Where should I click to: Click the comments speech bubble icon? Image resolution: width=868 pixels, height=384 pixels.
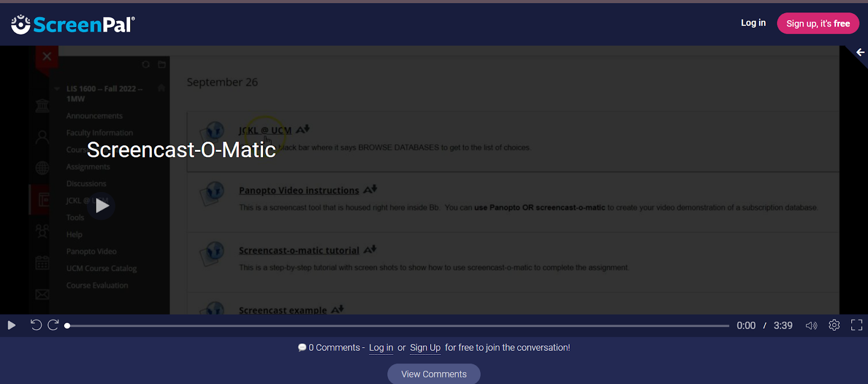pyautogui.click(x=302, y=348)
